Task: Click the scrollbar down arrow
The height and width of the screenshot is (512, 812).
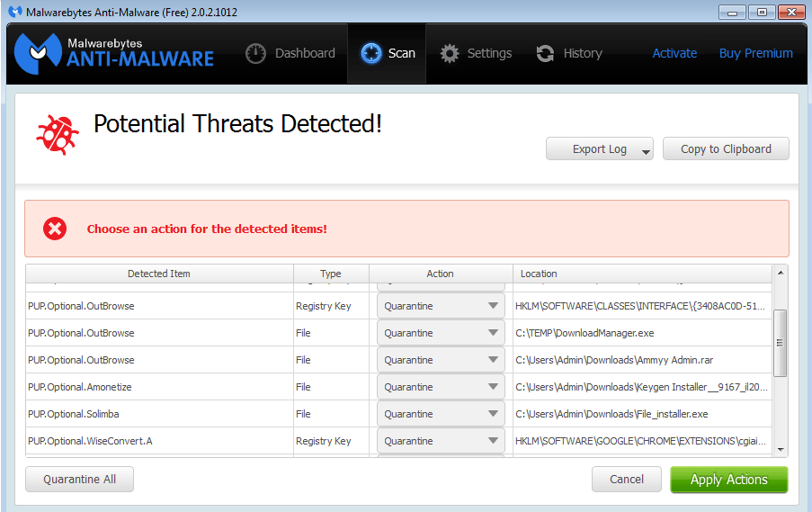Action: [780, 450]
